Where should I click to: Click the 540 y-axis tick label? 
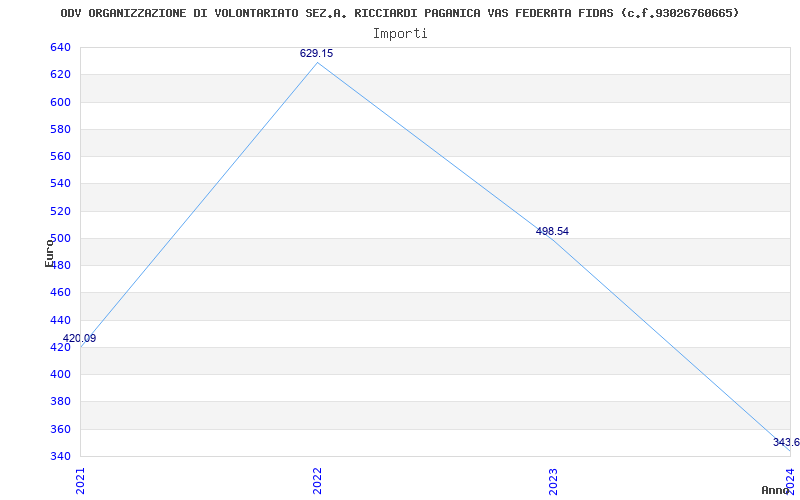click(60, 184)
